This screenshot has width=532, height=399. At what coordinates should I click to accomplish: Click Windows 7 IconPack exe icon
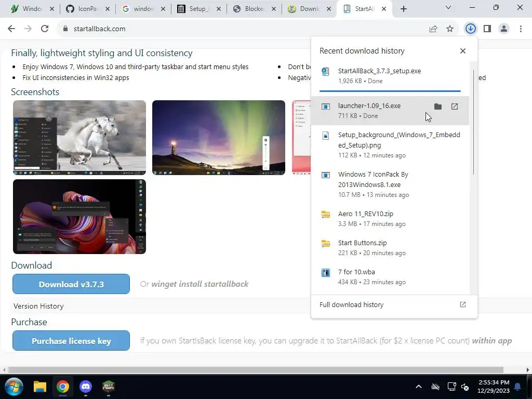click(326, 175)
